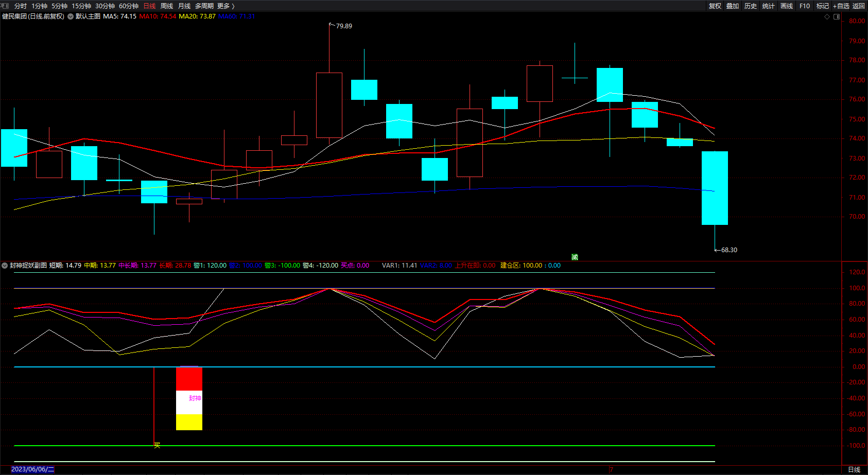The width and height of the screenshot is (868, 475).
Task: Switch to 周线 weekly chart
Action: [x=167, y=6]
